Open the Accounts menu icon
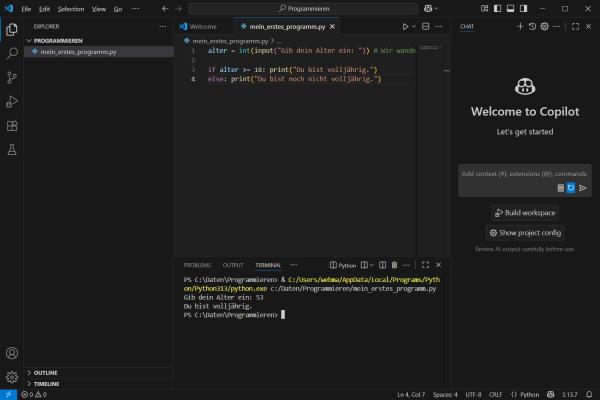The height and width of the screenshot is (400, 600). point(12,353)
